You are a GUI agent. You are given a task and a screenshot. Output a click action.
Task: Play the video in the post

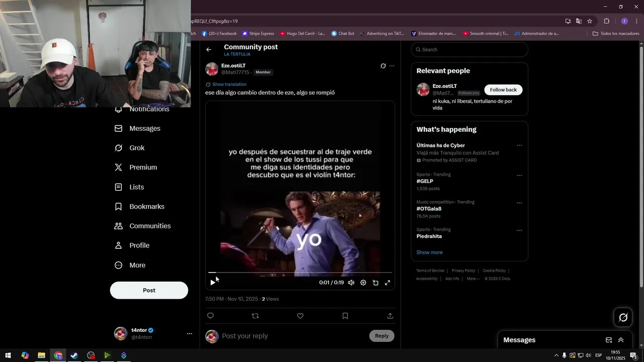[212, 283]
